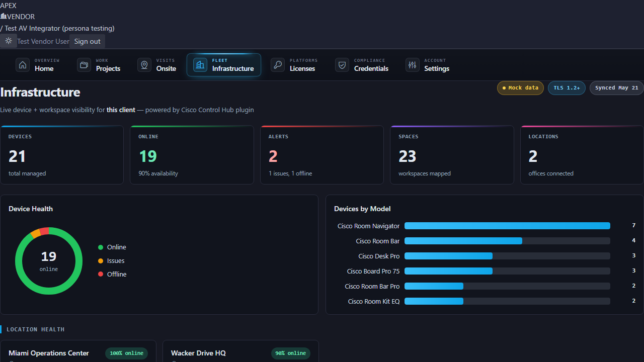
Task: Click the Credentials shield icon
Action: click(342, 65)
